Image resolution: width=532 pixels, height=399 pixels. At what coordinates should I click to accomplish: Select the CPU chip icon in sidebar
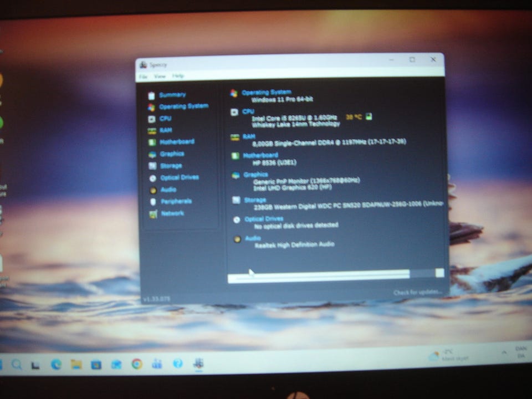[152, 119]
